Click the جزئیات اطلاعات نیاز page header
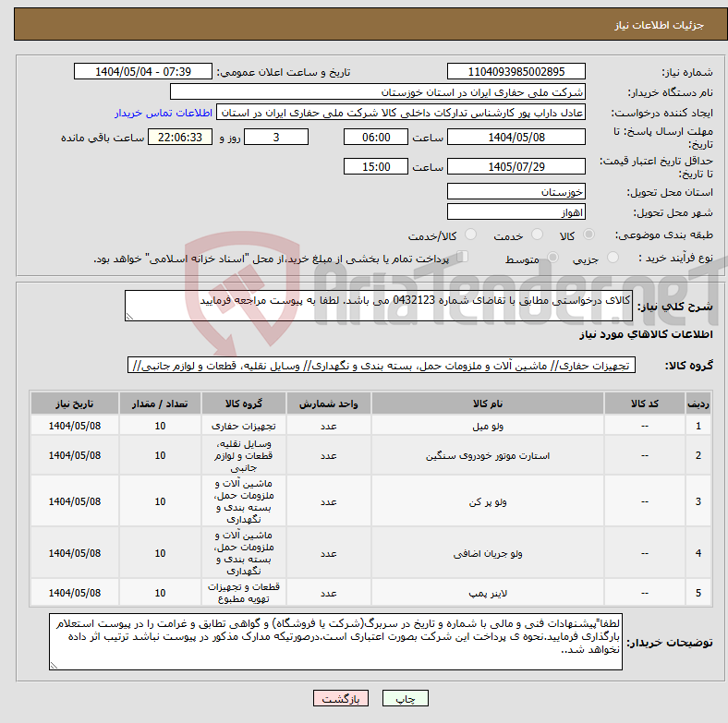Viewport: 728px width, 723px height. pos(659,25)
